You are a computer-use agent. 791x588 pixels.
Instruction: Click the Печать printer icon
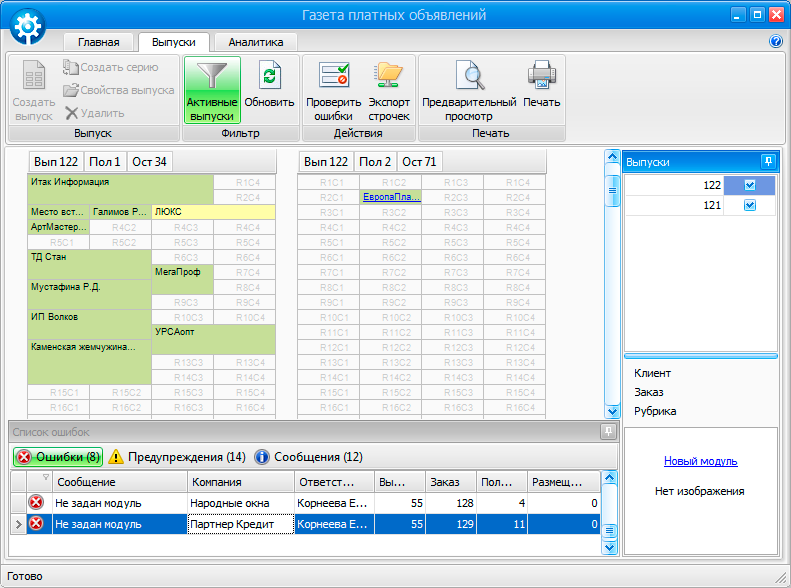541,78
